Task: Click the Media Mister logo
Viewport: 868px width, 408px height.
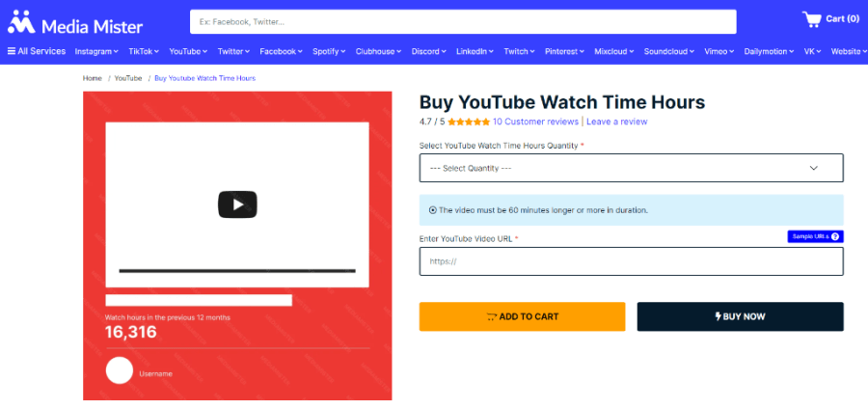Action: [x=75, y=23]
